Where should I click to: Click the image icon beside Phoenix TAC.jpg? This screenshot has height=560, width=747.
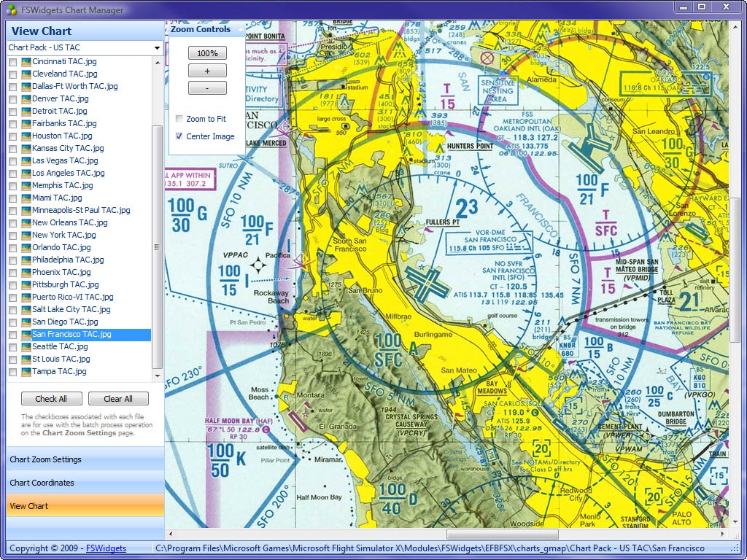[26, 272]
